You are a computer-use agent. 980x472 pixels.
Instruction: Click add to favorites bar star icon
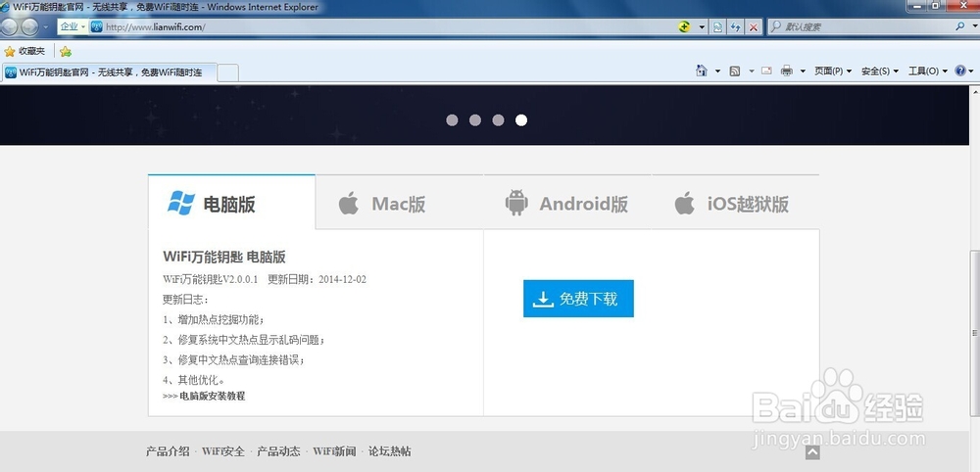click(66, 51)
